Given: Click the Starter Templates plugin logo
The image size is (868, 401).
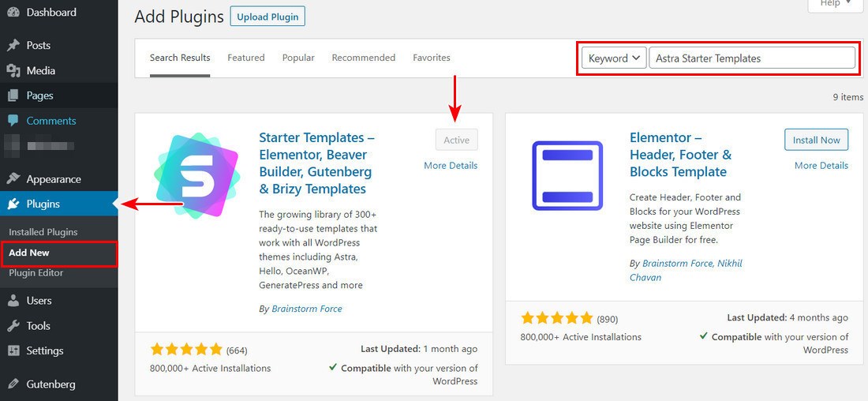Looking at the screenshot, I should click(x=197, y=175).
